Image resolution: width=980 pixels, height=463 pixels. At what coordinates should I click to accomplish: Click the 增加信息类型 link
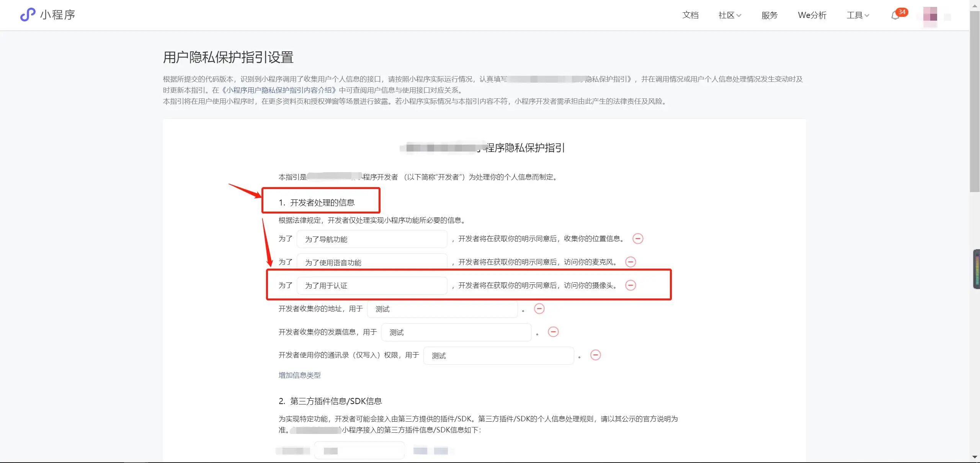pyautogui.click(x=299, y=375)
